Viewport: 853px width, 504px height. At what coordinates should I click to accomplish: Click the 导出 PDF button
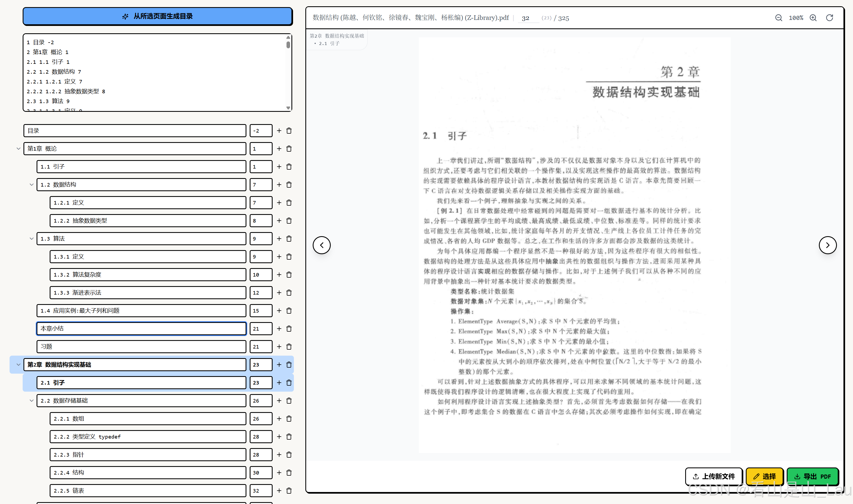point(812,476)
